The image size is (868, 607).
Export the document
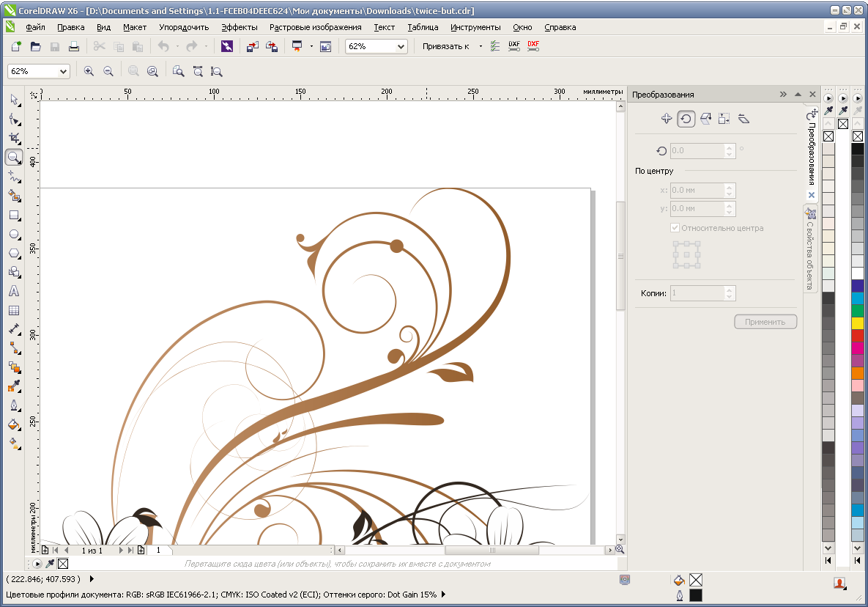[272, 46]
